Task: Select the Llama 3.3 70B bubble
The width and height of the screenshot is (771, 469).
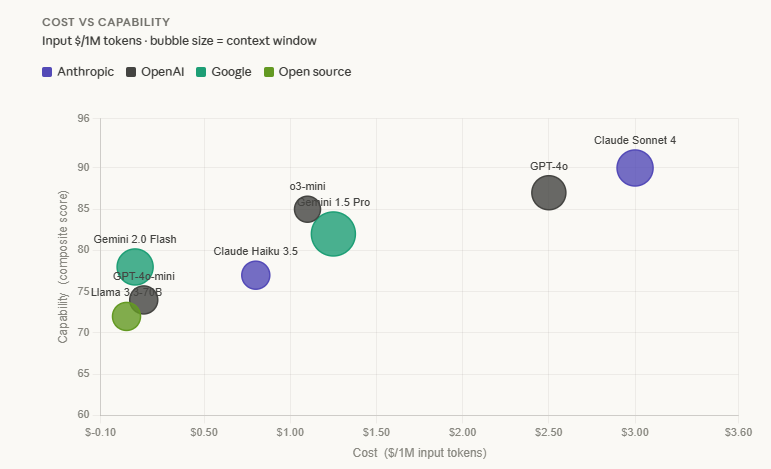Action: [126, 317]
